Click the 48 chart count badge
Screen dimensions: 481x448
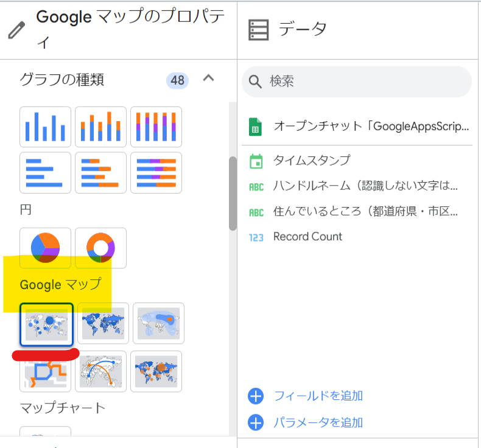(x=177, y=80)
